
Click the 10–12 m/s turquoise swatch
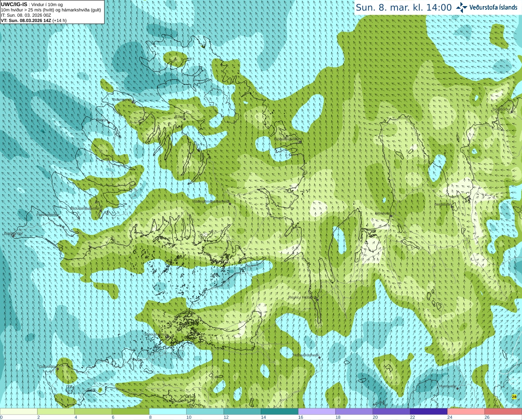coord(205,411)
